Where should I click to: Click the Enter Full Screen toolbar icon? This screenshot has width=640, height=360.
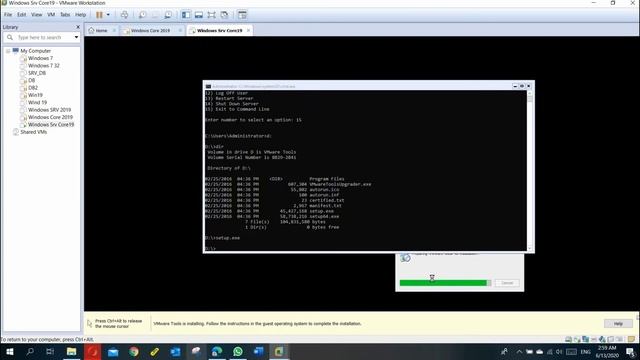(x=211, y=15)
